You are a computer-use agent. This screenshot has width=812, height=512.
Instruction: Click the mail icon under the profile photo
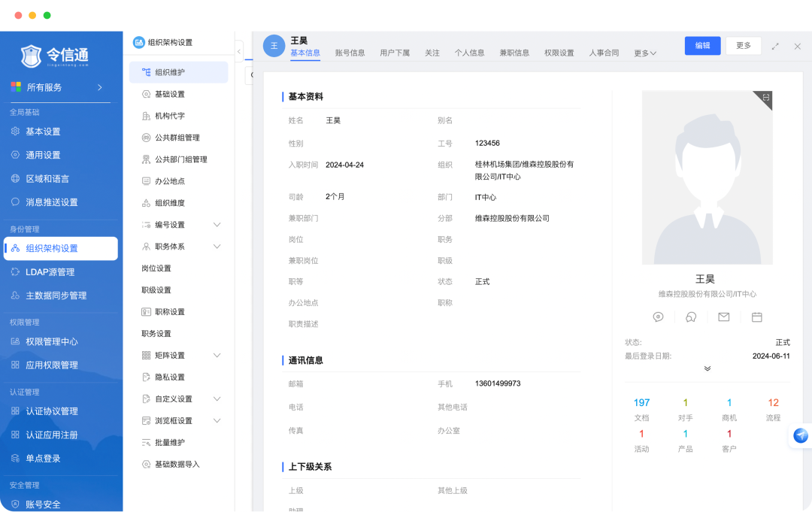tap(723, 317)
